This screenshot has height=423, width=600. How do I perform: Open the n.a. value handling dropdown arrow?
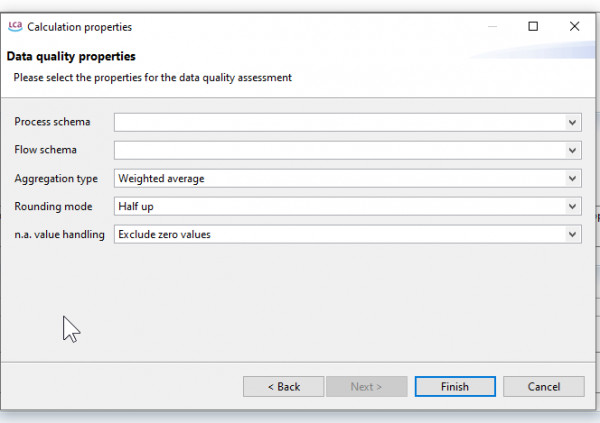(x=572, y=234)
